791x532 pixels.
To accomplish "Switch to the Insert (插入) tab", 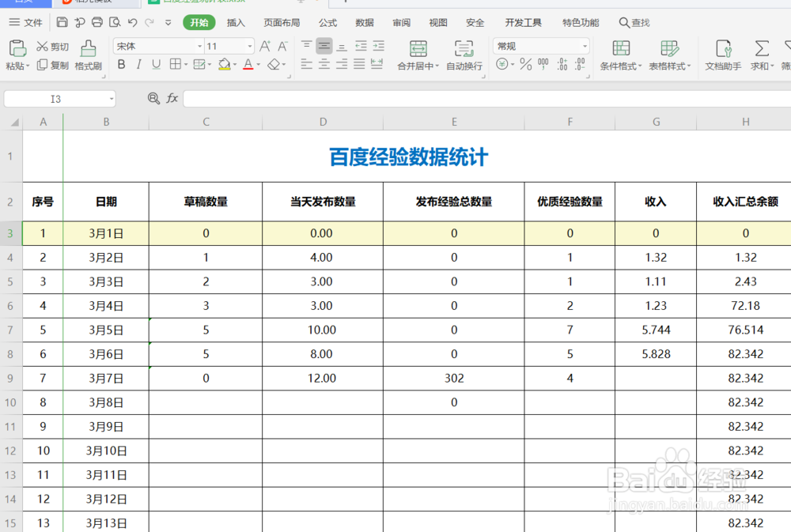I will point(236,23).
